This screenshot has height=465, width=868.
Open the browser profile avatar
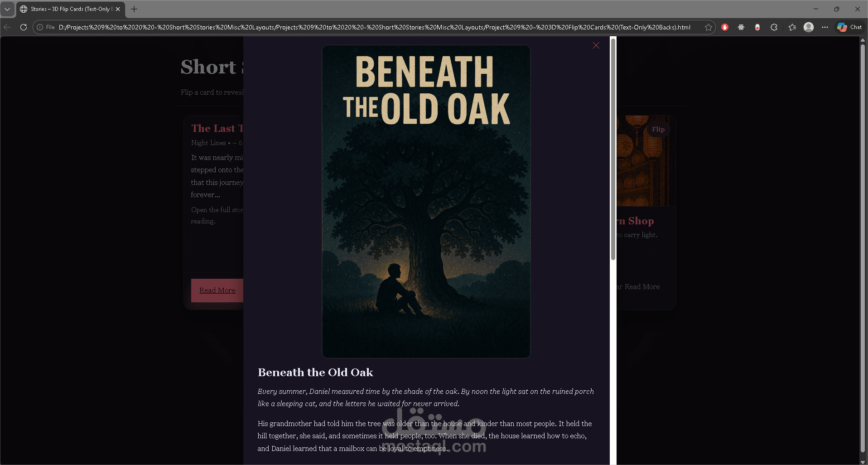tap(809, 27)
